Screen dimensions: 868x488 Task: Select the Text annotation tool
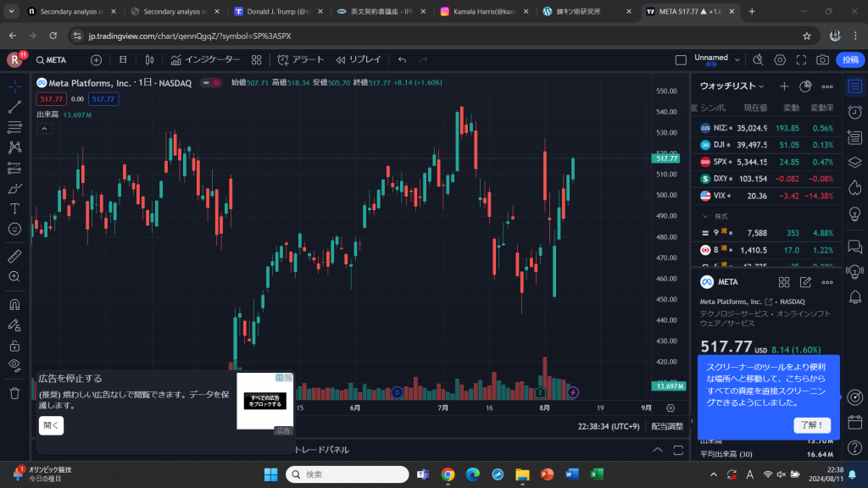[x=14, y=208]
